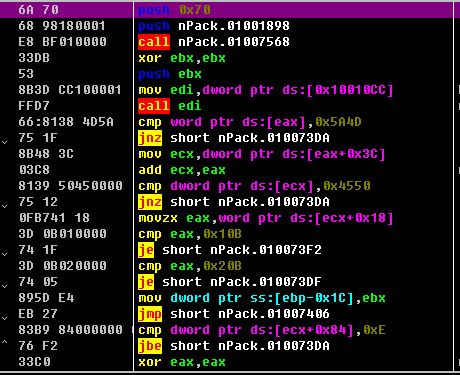Click 'cmp eax,0x20B' instruction
Viewport: 460px width, 375px height.
(190, 266)
